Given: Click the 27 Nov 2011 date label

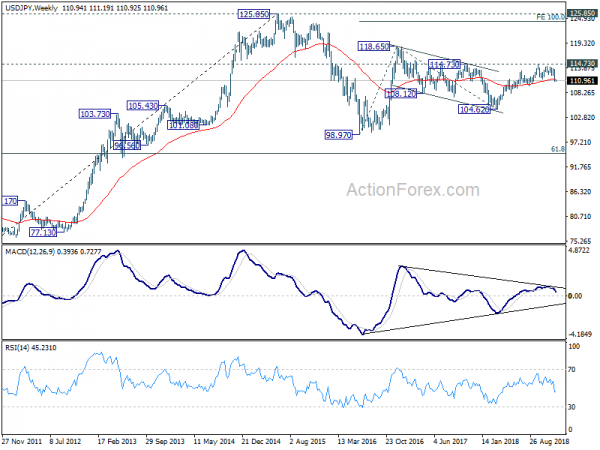Looking at the screenshot, I should [x=22, y=441].
